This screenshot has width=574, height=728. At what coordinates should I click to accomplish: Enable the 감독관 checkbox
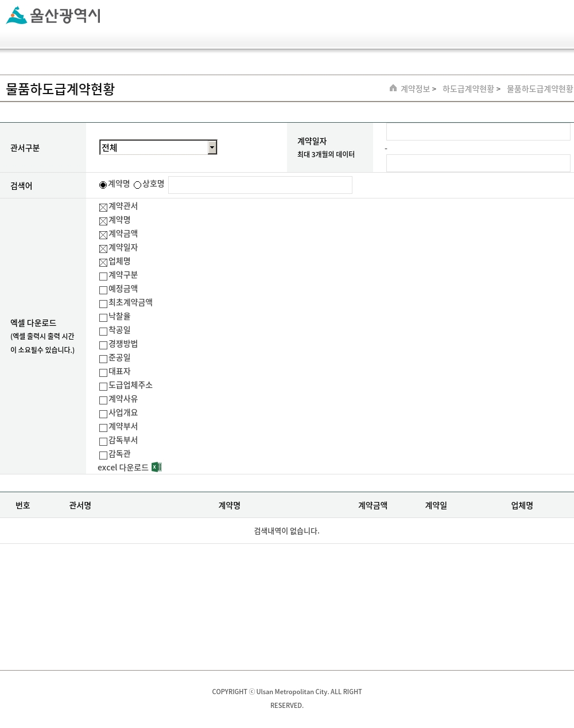tap(103, 455)
